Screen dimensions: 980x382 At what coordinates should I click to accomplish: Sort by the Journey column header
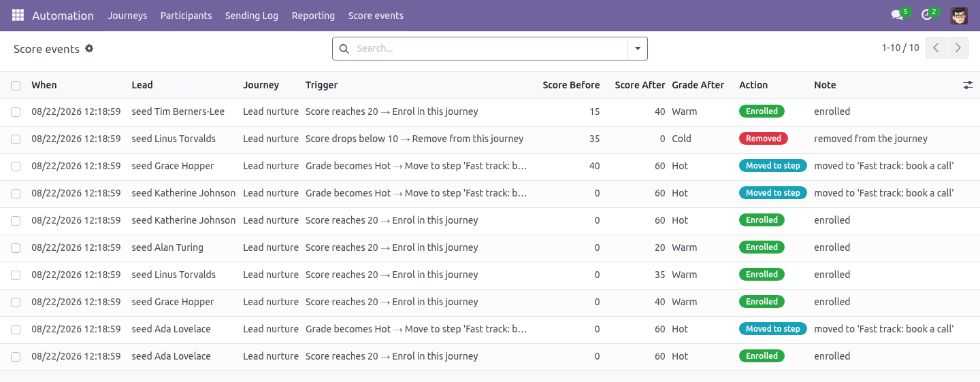click(x=261, y=85)
